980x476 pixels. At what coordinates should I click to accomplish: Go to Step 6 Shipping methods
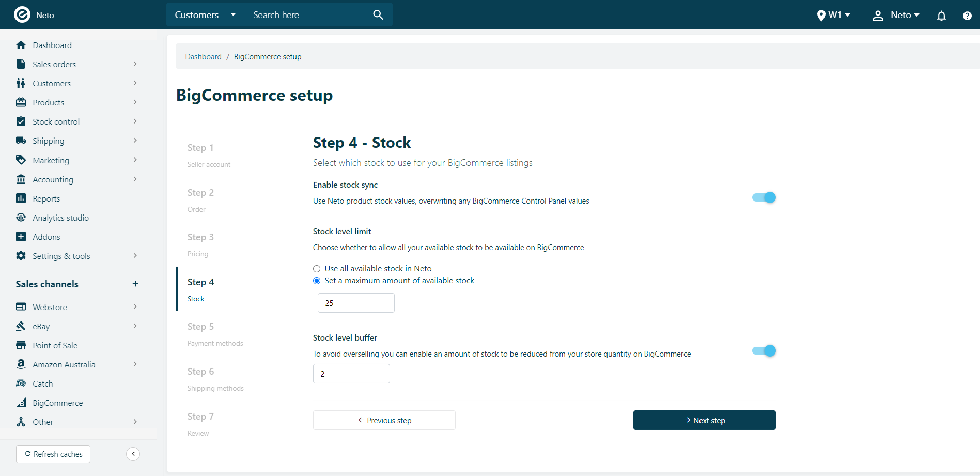215,379
